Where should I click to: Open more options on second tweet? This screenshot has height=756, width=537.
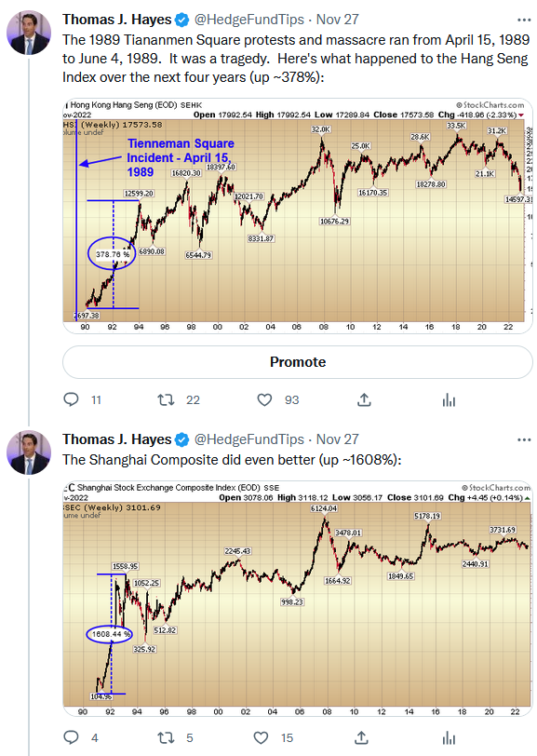point(524,439)
